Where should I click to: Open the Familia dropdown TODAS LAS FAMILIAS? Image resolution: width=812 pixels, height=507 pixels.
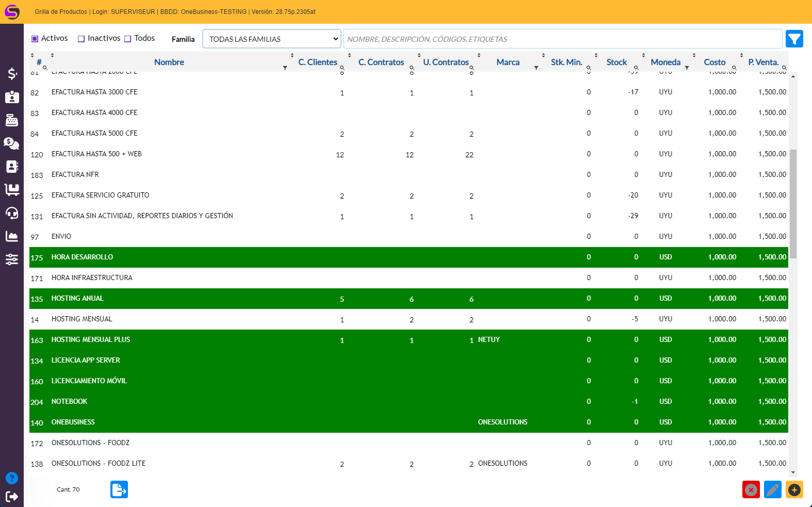tap(272, 39)
